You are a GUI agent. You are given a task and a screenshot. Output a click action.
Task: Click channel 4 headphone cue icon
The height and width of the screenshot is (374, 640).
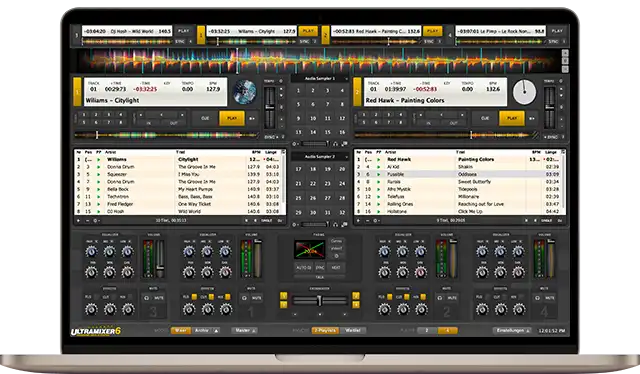click(x=538, y=298)
